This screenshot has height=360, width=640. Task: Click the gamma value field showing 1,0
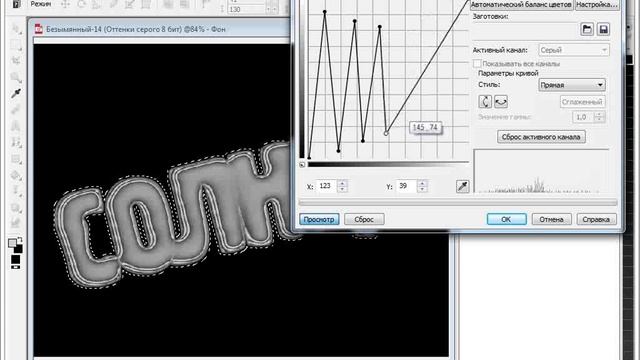[583, 117]
